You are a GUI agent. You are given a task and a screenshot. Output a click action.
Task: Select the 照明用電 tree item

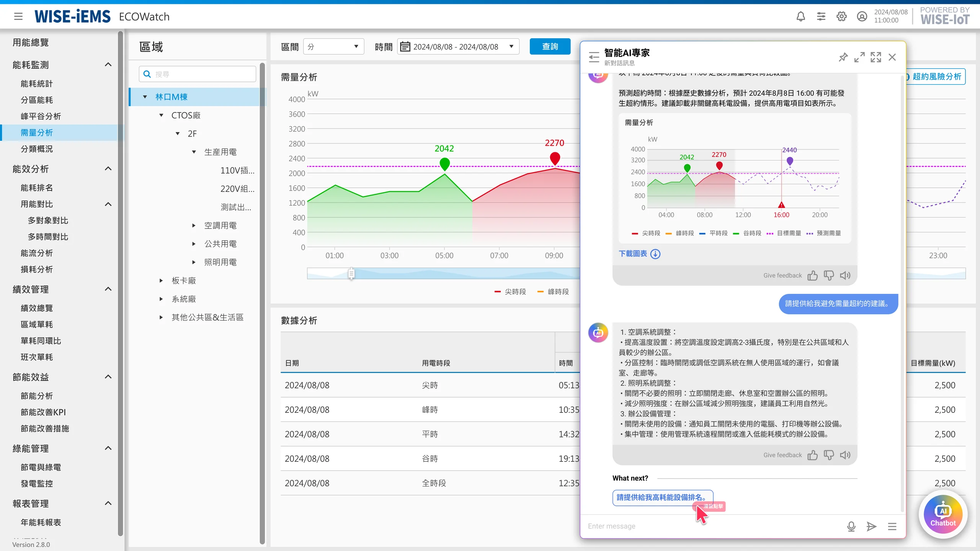220,262
